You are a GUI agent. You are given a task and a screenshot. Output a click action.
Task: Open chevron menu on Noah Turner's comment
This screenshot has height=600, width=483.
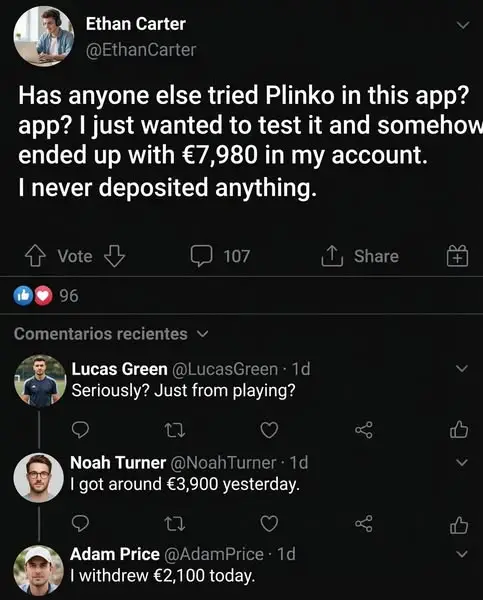coord(462,462)
